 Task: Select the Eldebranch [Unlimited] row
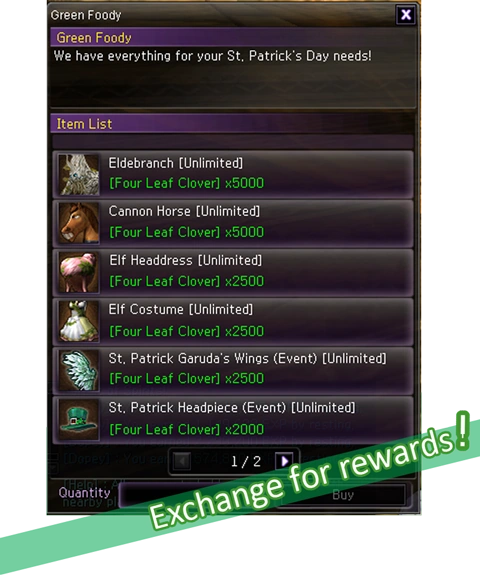click(x=233, y=175)
